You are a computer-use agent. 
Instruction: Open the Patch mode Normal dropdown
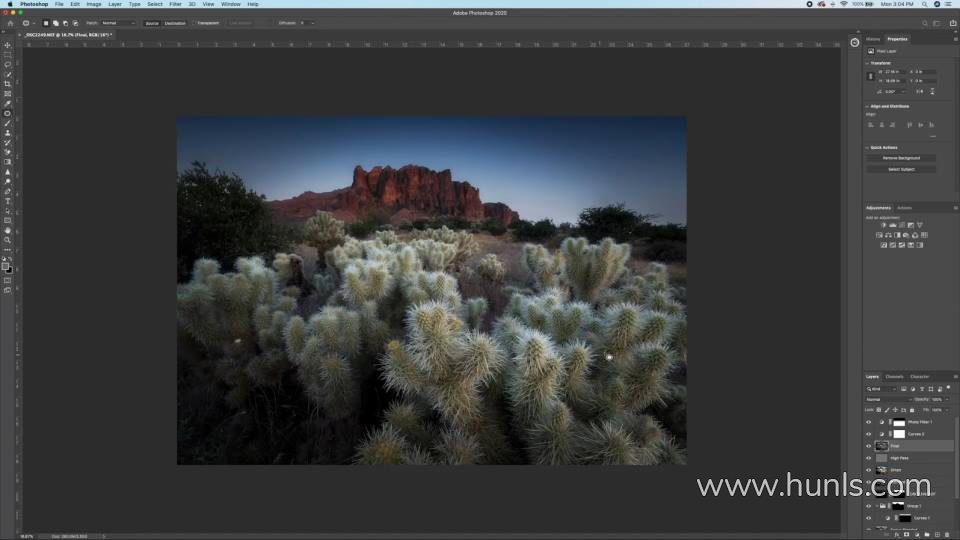[x=118, y=23]
